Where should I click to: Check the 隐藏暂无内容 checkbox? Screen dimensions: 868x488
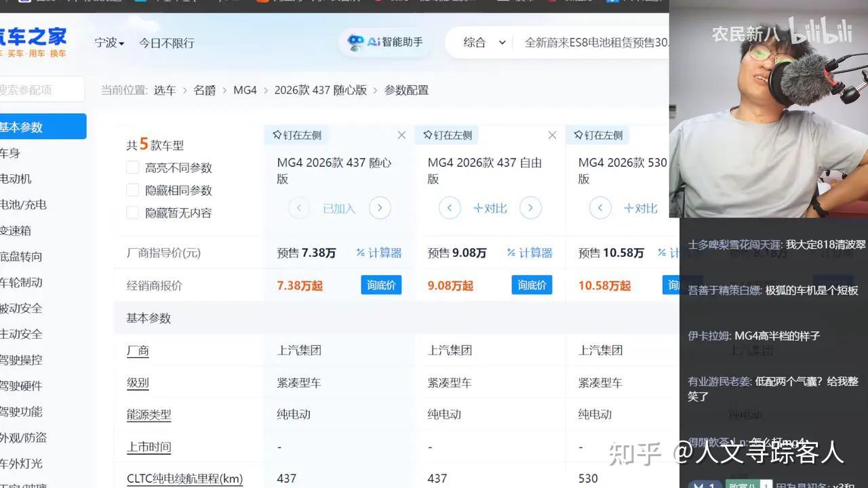pos(133,213)
